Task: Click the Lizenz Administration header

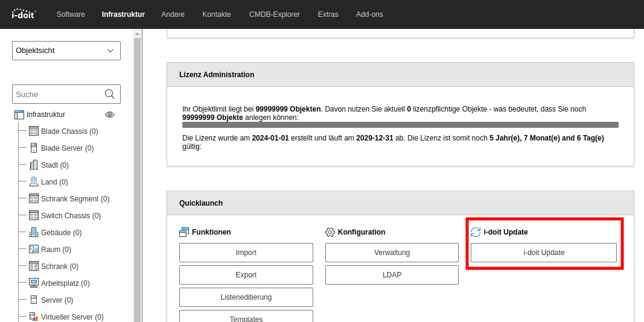Action: (400, 75)
